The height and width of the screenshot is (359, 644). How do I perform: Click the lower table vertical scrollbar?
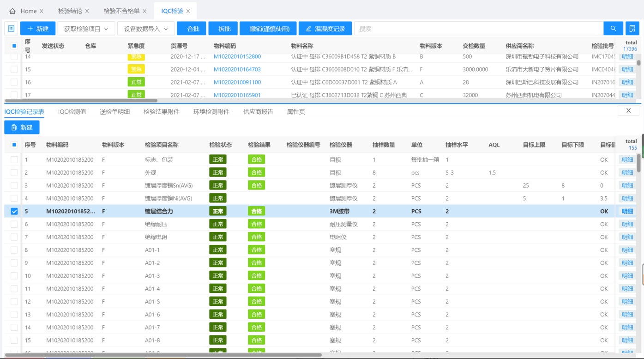point(639,163)
